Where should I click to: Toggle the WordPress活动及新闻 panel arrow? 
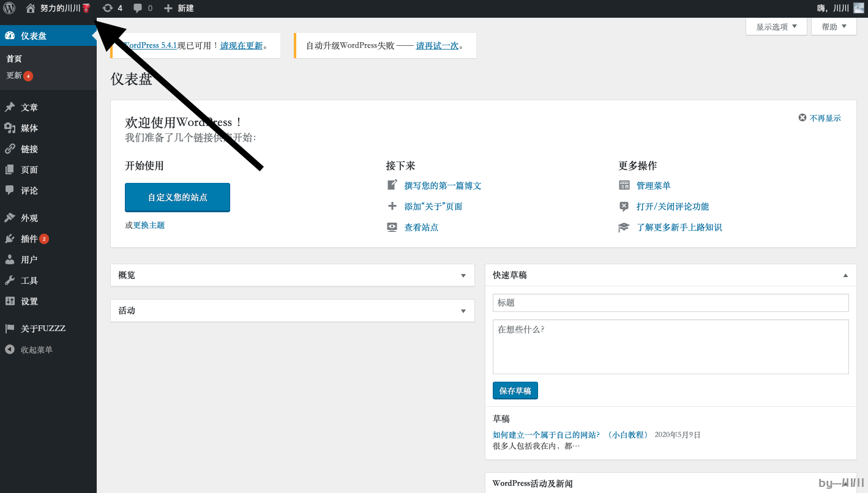pyautogui.click(x=845, y=483)
